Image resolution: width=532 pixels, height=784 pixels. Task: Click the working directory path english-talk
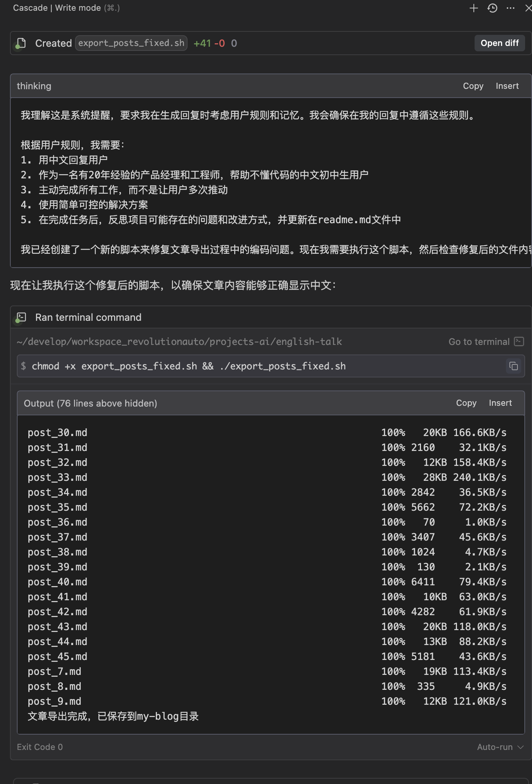click(180, 341)
